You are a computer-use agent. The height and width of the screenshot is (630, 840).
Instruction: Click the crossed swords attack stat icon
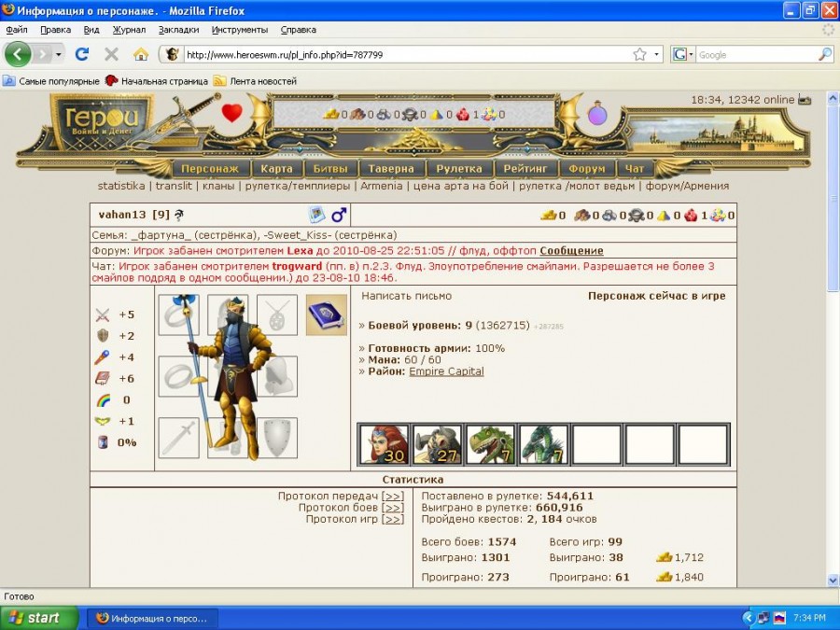[x=103, y=315]
